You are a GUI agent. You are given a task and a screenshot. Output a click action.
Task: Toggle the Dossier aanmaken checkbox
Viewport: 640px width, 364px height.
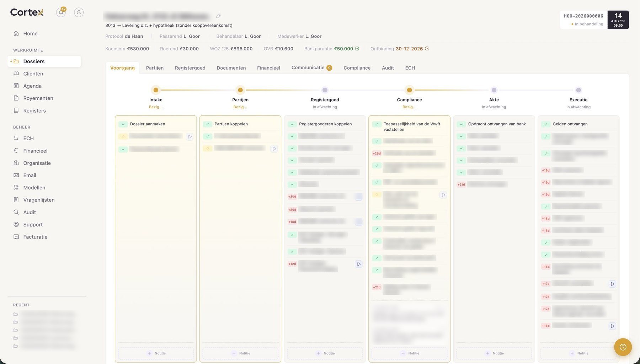[x=123, y=124]
